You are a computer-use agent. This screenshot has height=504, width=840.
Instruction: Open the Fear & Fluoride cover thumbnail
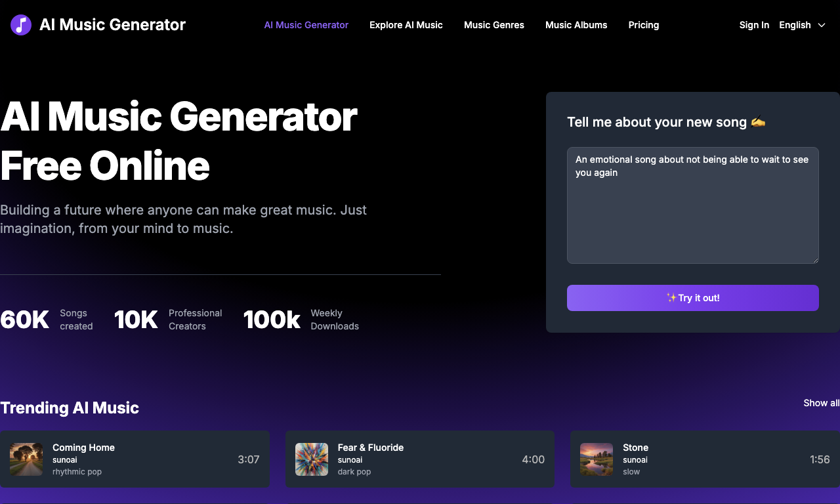pos(312,459)
